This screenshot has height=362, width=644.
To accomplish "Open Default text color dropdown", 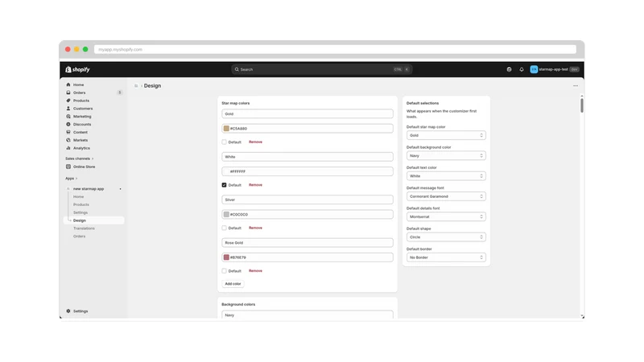I will pos(446,176).
